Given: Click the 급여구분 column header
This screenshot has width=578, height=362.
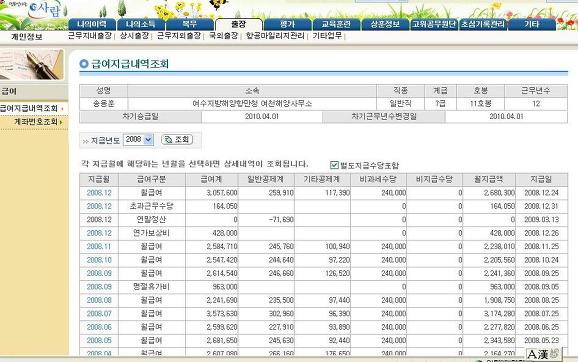Looking at the screenshot, I should (152, 180).
